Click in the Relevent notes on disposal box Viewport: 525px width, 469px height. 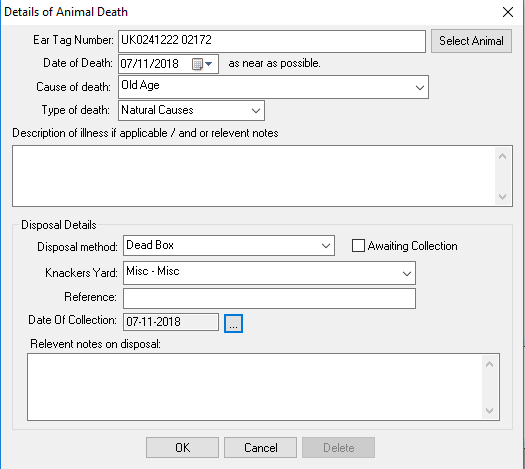click(255, 387)
